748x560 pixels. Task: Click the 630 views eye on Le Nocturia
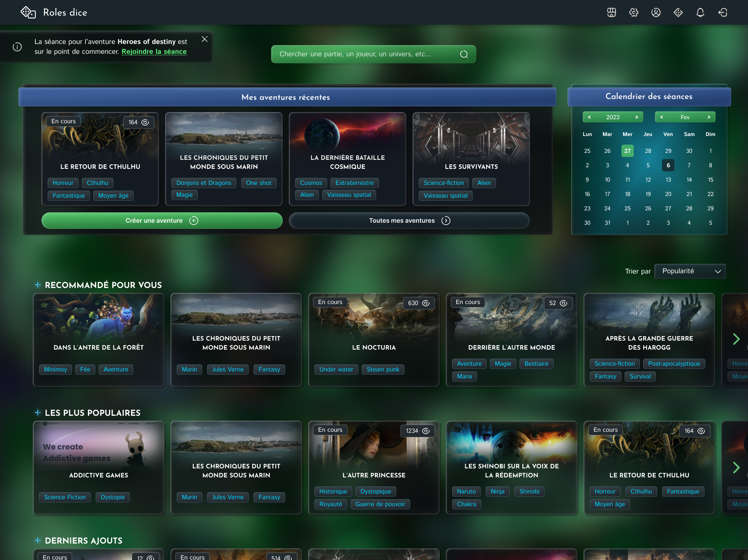point(426,303)
